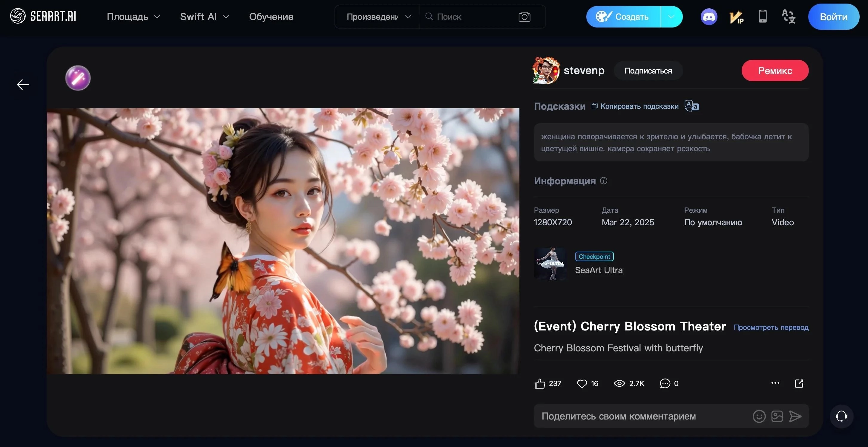This screenshot has width=868, height=447.
Task: Click the VIP membership icon
Action: tap(736, 17)
